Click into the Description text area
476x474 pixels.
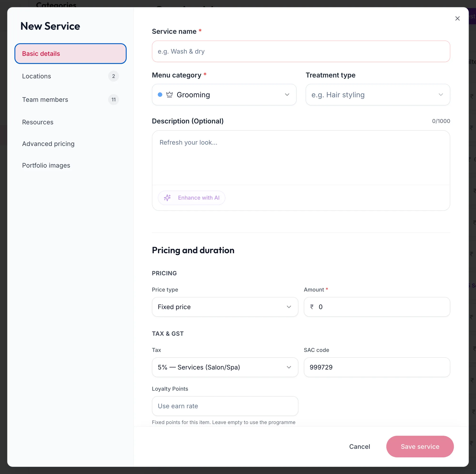pyautogui.click(x=301, y=158)
